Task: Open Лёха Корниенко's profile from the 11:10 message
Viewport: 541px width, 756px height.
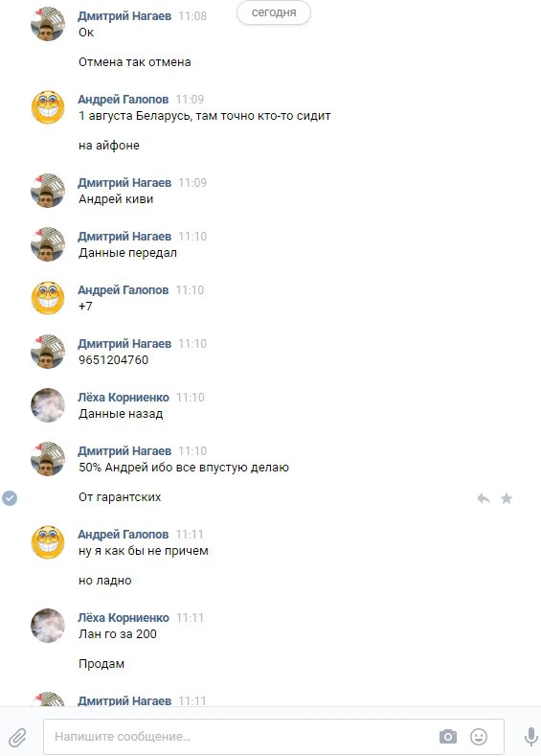Action: pos(124,398)
